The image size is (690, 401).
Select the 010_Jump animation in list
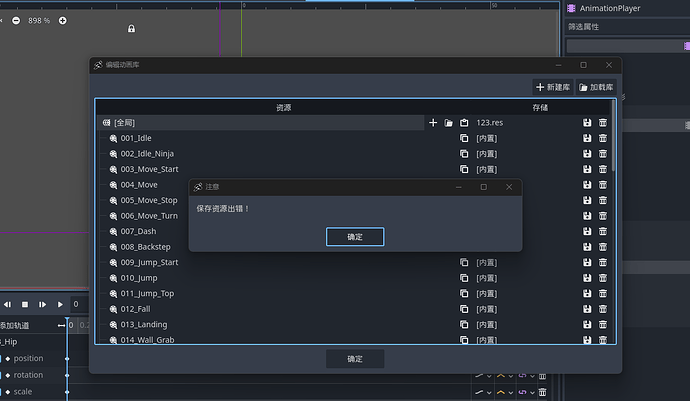tap(139, 278)
